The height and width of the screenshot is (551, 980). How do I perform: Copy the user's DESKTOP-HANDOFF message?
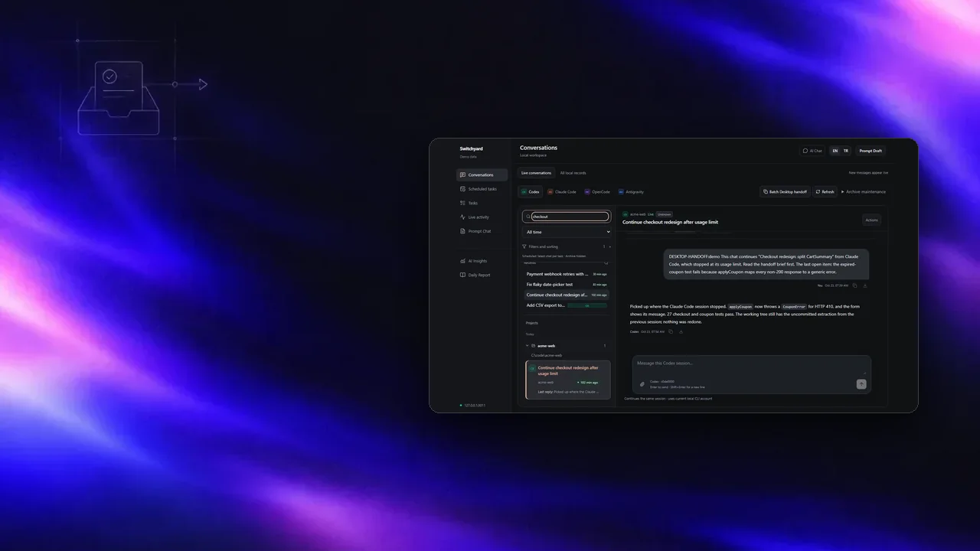click(854, 285)
